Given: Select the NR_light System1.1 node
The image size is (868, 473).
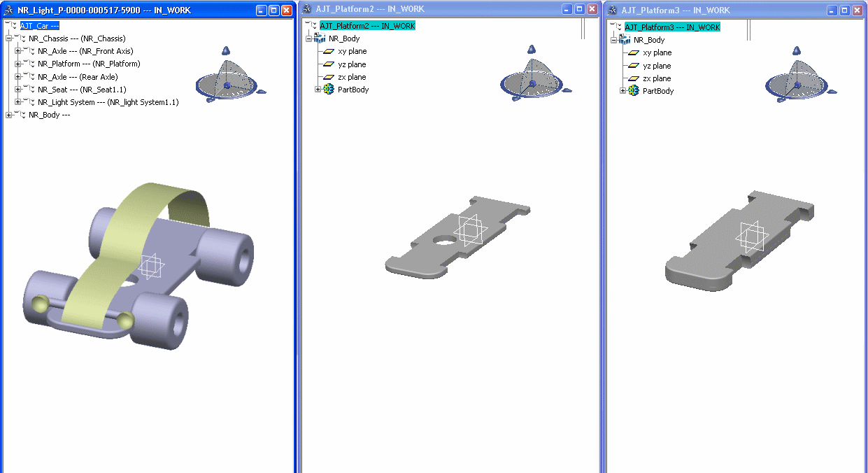Looking at the screenshot, I should (x=108, y=102).
